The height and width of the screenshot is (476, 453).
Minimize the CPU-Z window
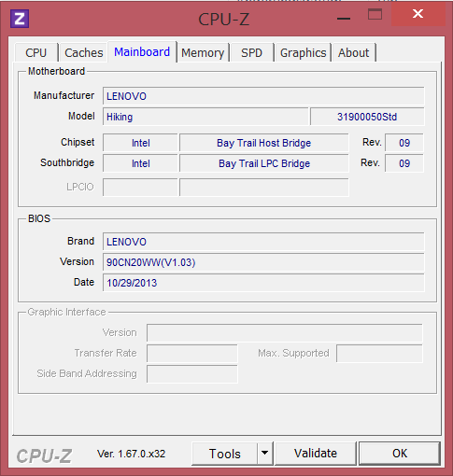tap(344, 19)
